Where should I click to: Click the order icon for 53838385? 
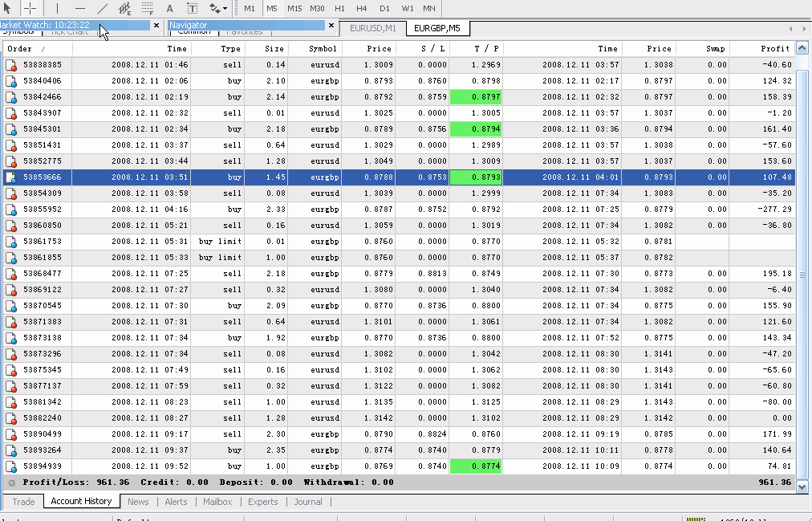click(11, 65)
